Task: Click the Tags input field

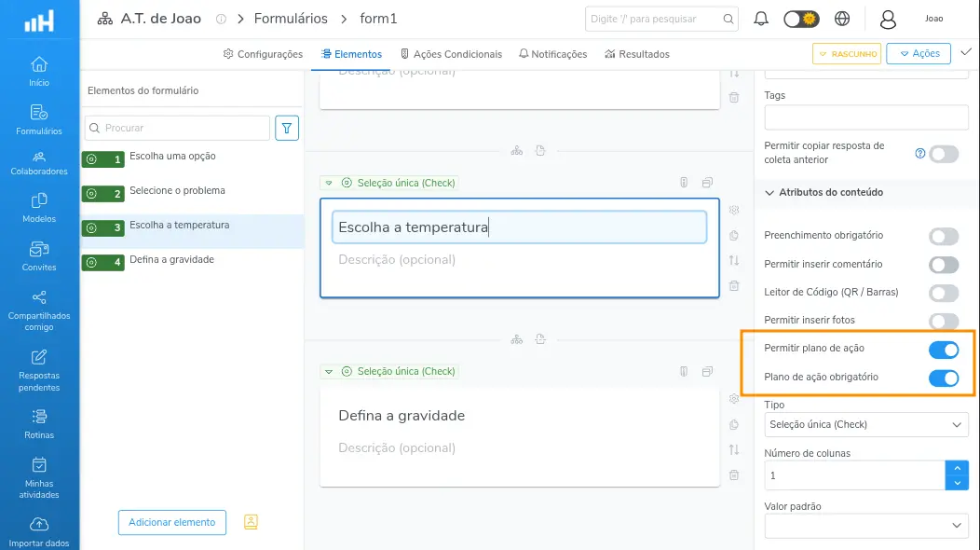Action: 866,117
